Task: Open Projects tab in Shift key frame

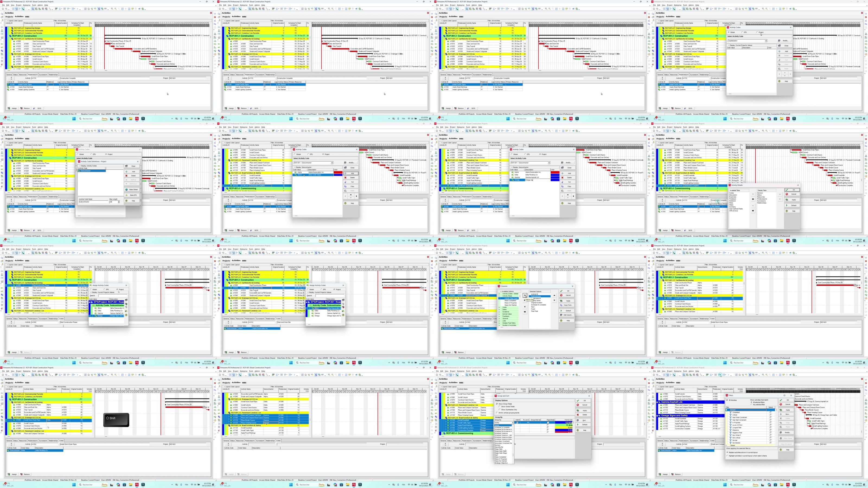Action: [9, 383]
